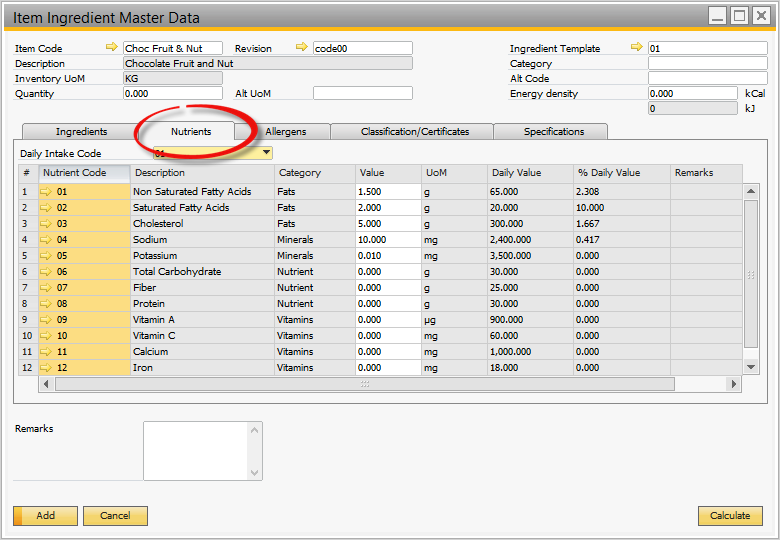Click Remarks box scroll up arrow

click(x=254, y=430)
